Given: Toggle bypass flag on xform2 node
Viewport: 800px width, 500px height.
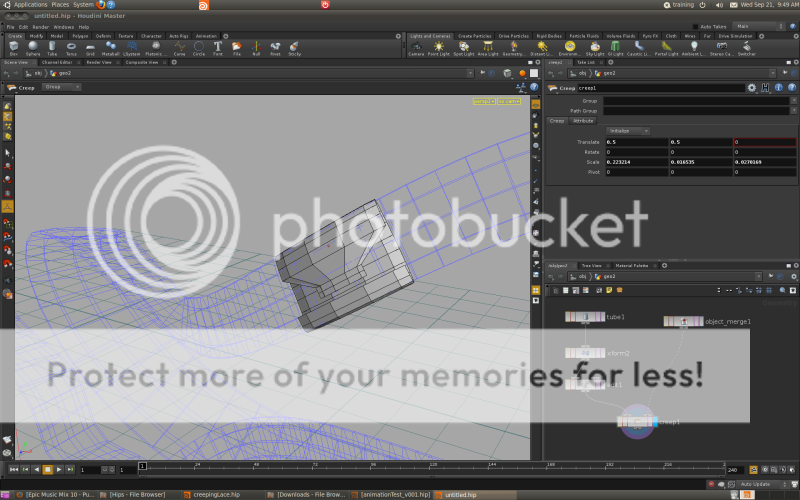Looking at the screenshot, I should click(568, 353).
